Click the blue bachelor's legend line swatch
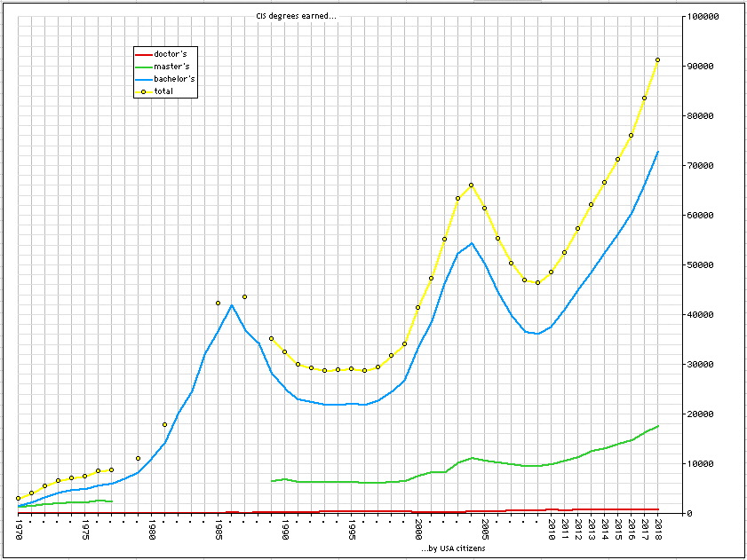Image resolution: width=747 pixels, height=560 pixels. point(142,79)
